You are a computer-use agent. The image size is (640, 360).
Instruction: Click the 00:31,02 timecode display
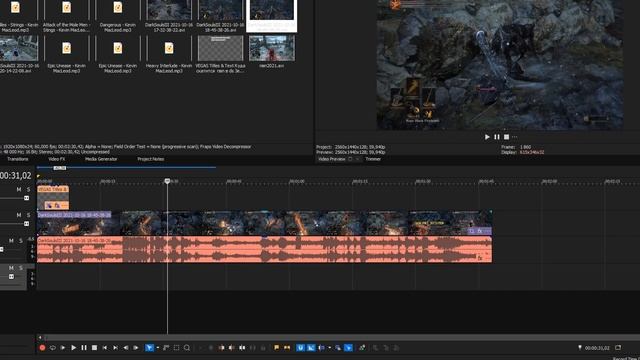point(16,176)
